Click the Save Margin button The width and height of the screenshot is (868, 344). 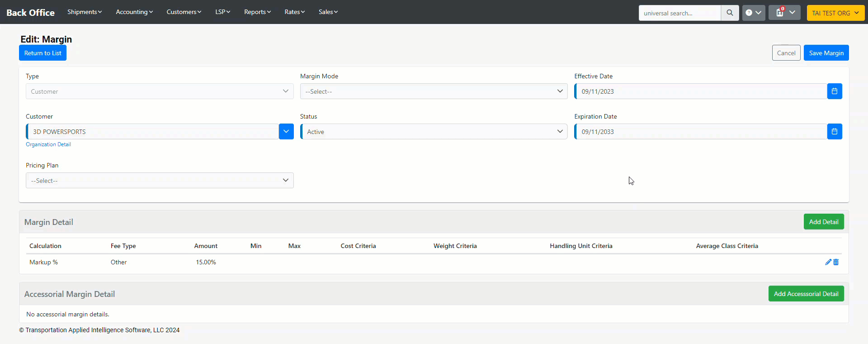[x=826, y=53]
